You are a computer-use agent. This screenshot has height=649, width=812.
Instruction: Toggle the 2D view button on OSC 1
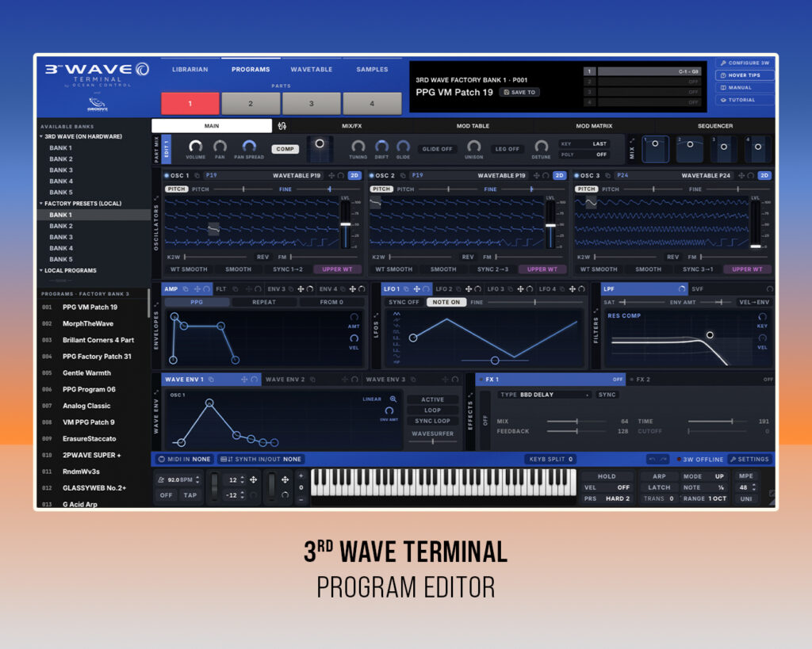tap(354, 175)
